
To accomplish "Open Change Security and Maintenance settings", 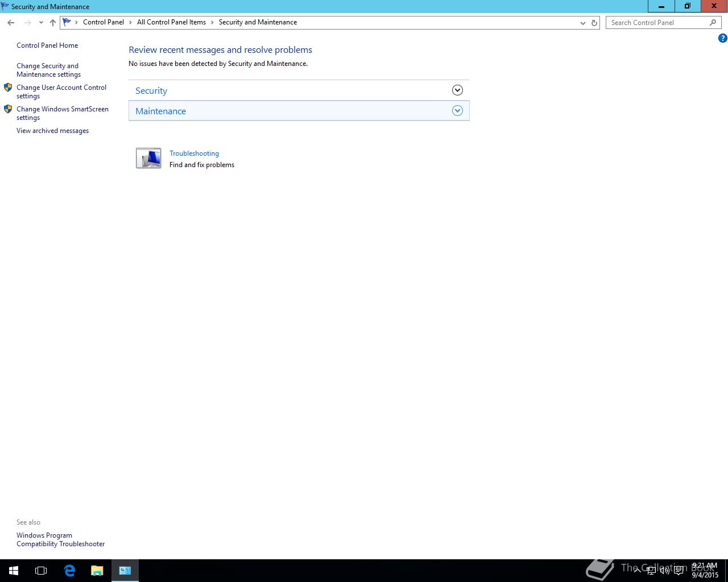I will pos(48,70).
